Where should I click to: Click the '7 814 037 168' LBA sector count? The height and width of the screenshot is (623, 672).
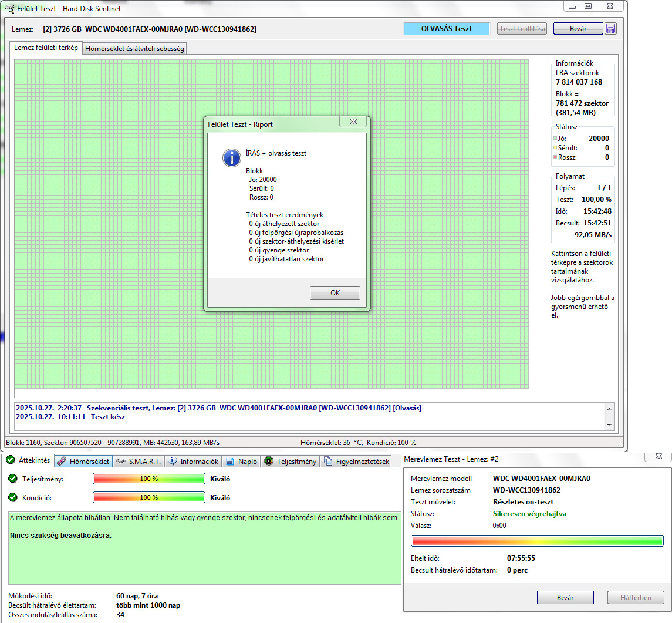(x=579, y=82)
